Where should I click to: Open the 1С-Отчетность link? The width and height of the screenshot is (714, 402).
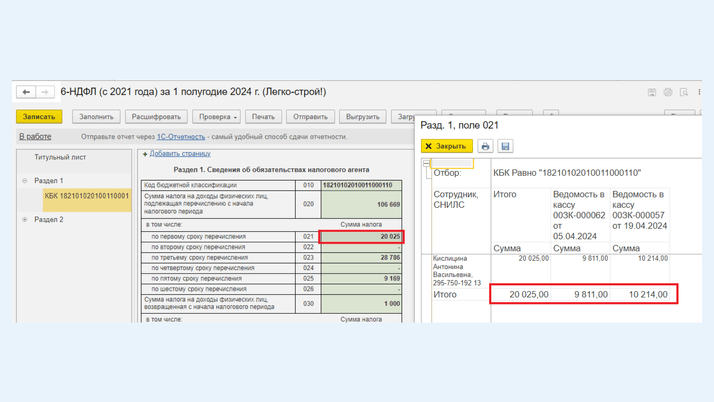(180, 137)
